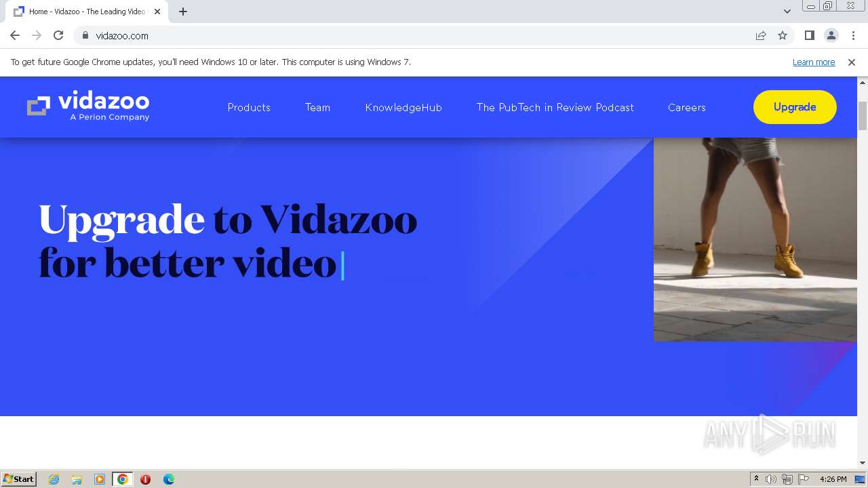Open the KnowledgeHub page

pos(403,107)
